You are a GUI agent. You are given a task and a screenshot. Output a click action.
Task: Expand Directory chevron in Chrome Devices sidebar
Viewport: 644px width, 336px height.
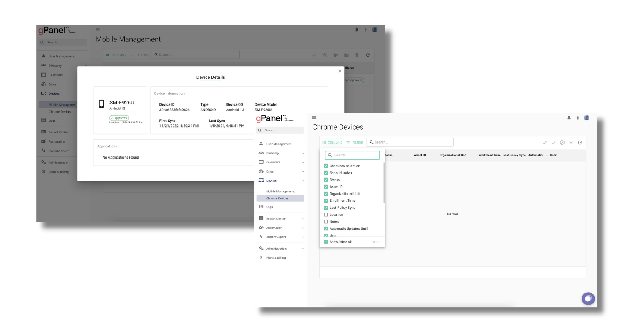[303, 153]
